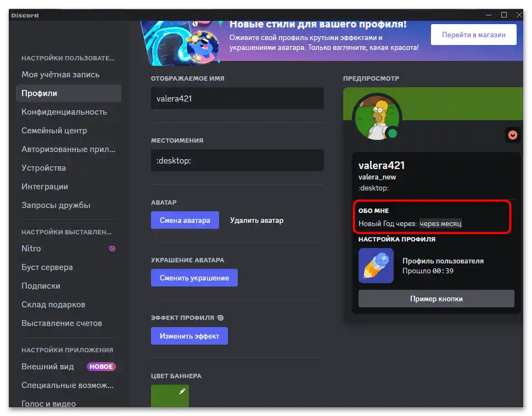The image size is (532, 416).
Task: Open Конфиденциальность settings
Action: pos(69,112)
